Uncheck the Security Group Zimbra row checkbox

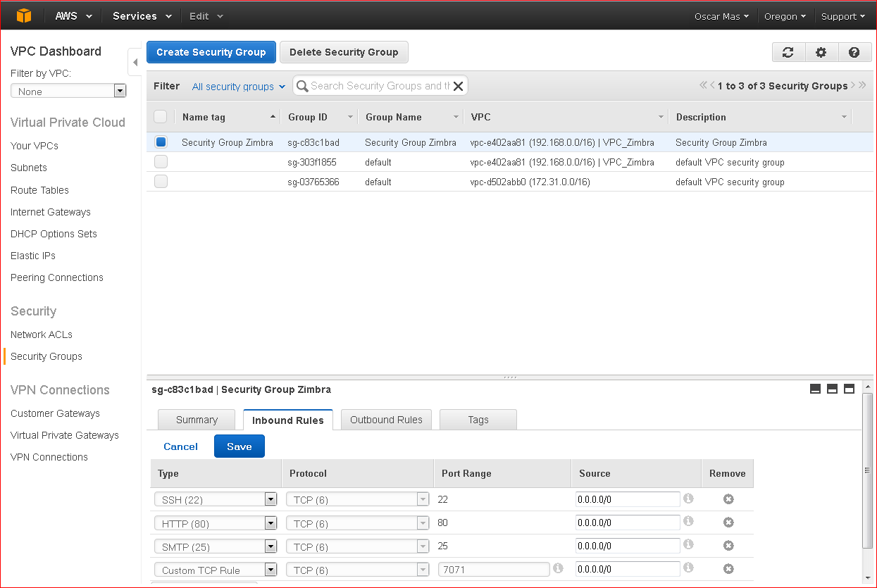(161, 142)
